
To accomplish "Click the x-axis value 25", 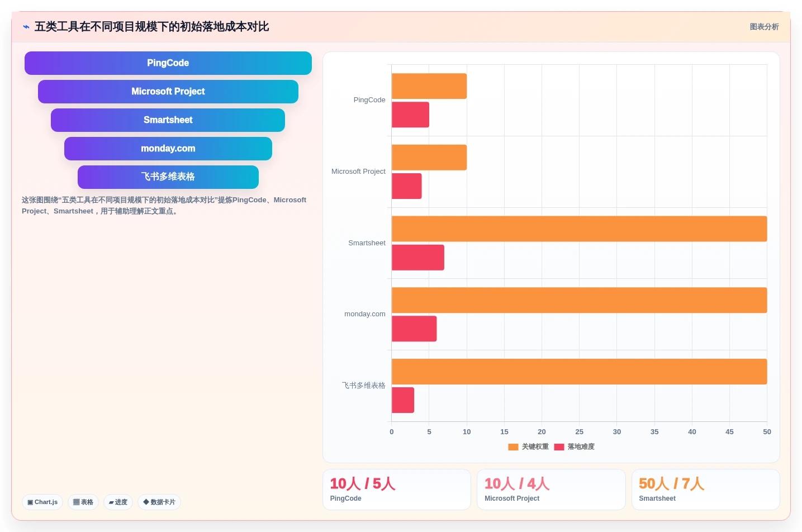I will pyautogui.click(x=580, y=432).
